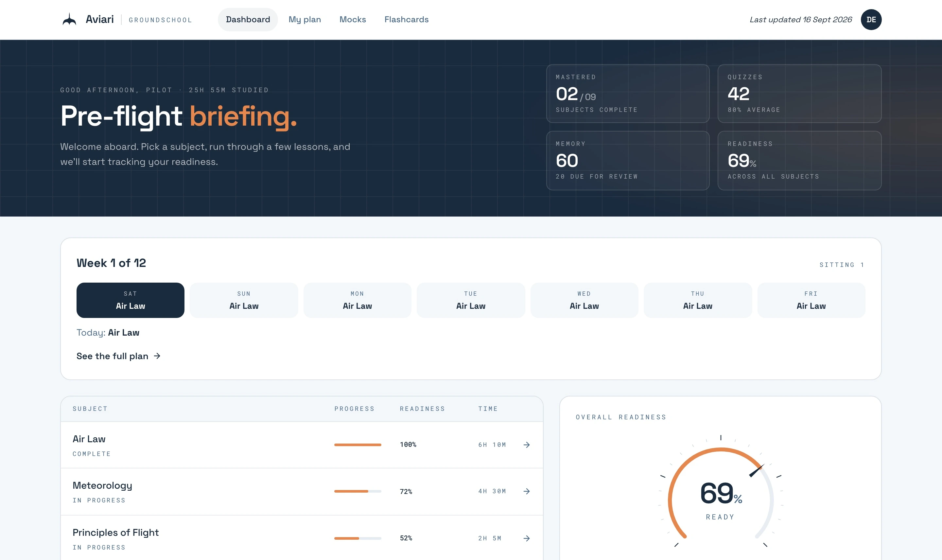Go to the Mocks tab
The width and height of the screenshot is (942, 560).
point(352,20)
